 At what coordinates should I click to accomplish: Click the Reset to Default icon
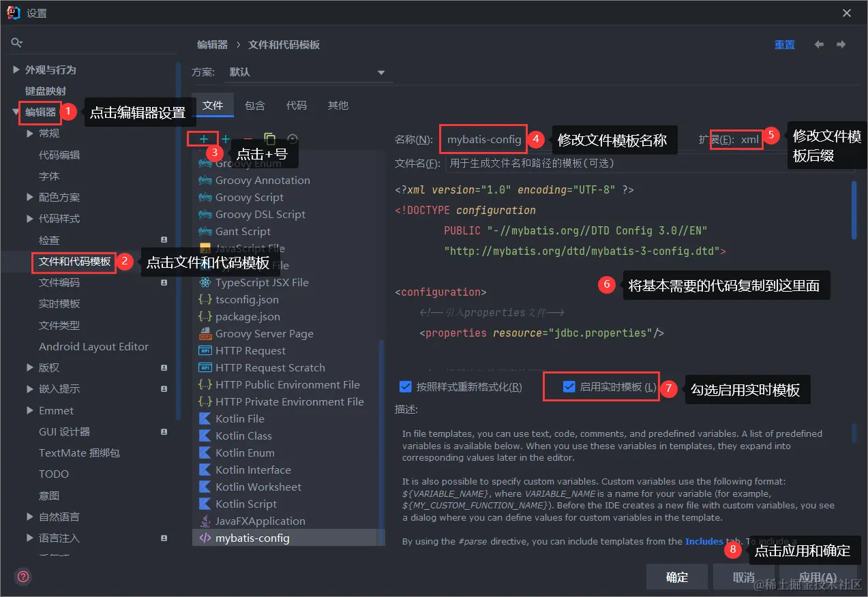293,138
